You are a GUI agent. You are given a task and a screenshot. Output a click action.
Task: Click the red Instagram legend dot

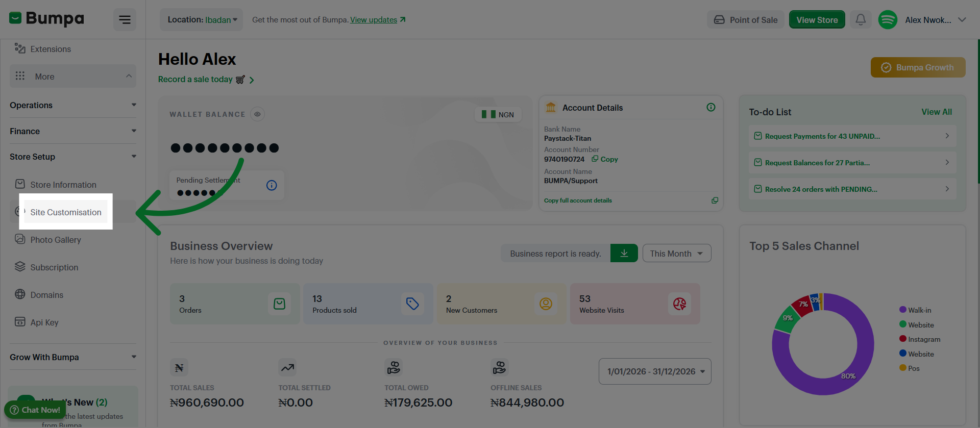[903, 339]
